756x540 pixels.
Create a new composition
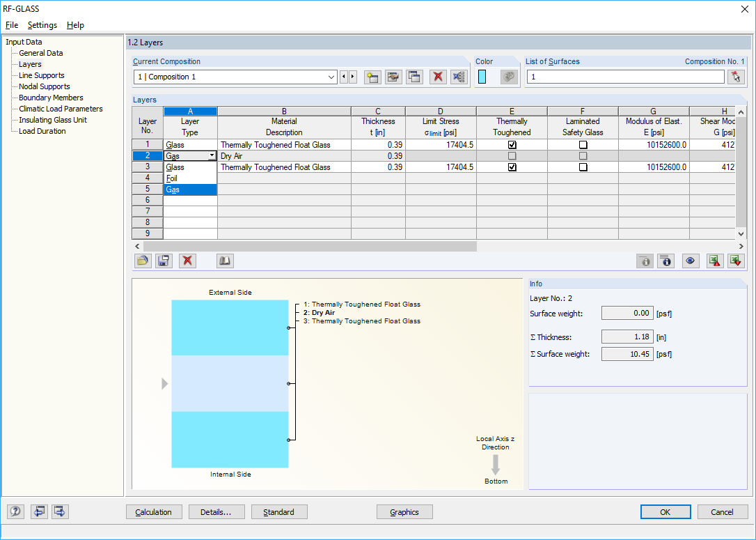click(x=372, y=77)
